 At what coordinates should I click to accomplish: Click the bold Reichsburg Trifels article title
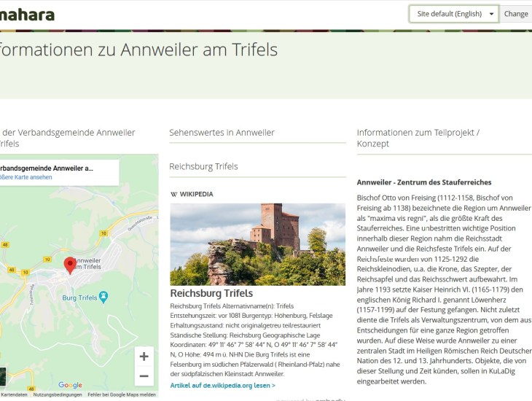[211, 293]
